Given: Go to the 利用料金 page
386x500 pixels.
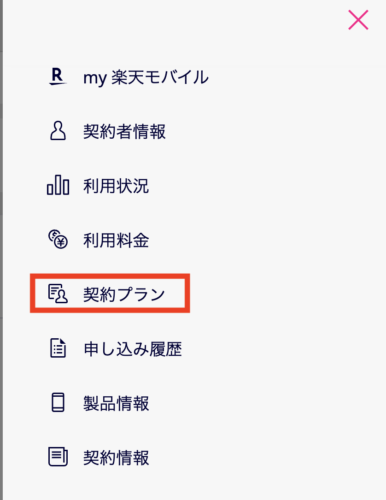Looking at the screenshot, I should [116, 240].
